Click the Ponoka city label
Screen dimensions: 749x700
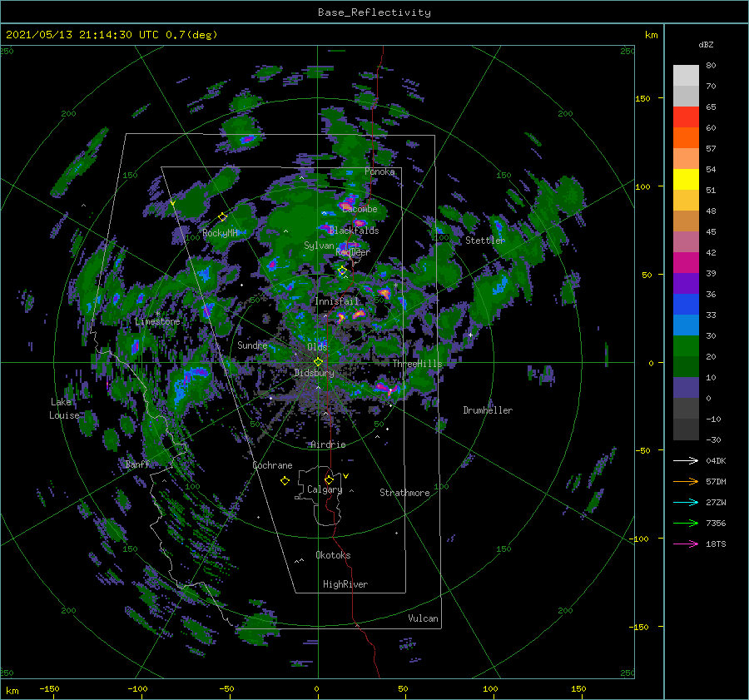tap(379, 171)
